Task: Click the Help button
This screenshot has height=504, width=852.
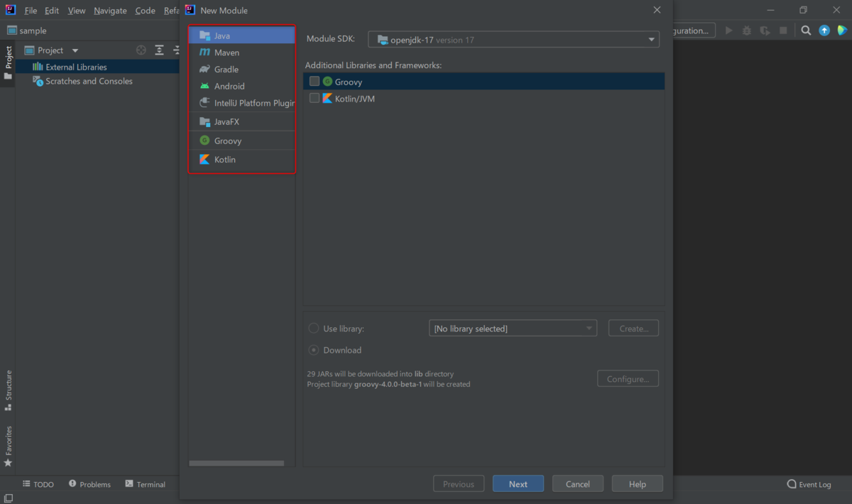Action: pyautogui.click(x=638, y=484)
